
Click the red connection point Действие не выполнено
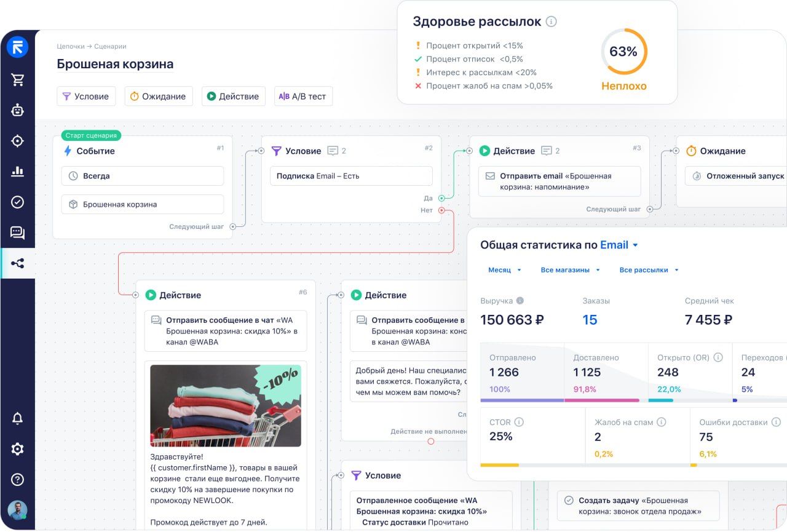coord(430,440)
